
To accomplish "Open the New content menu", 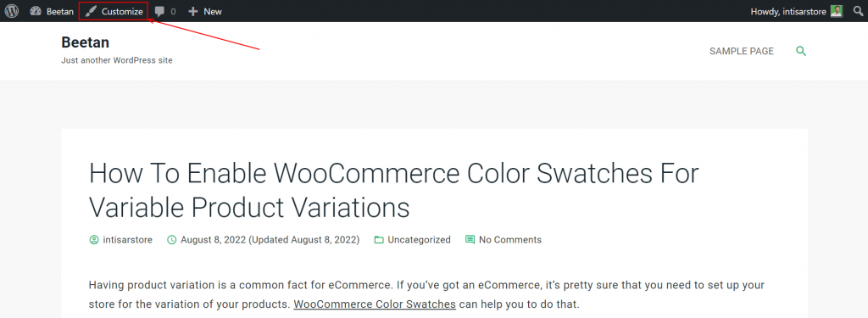I will click(x=205, y=11).
